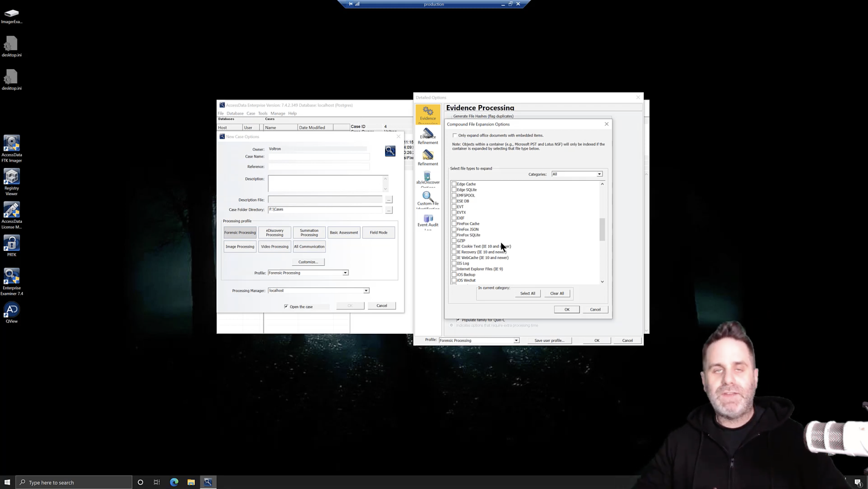Open the Tools menu
Screen dimensions: 868x489
coord(263,114)
